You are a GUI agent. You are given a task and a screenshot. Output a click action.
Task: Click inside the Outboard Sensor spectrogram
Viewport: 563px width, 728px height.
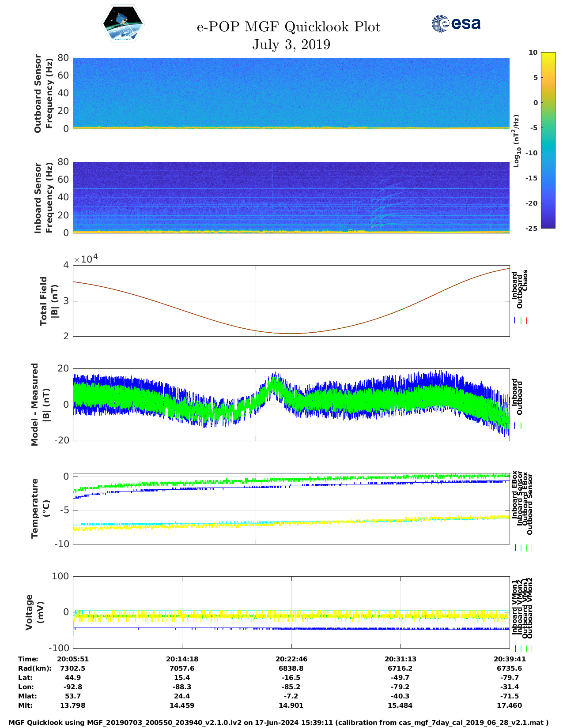[291, 93]
